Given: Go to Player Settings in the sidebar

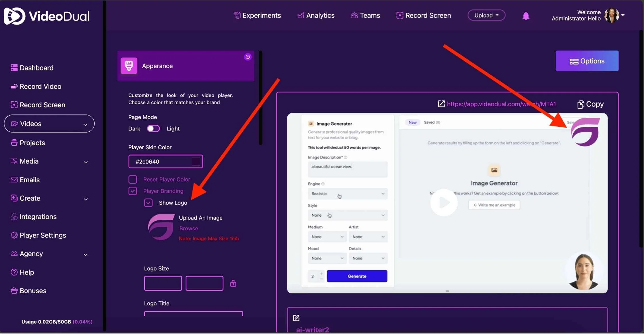Looking at the screenshot, I should point(43,235).
